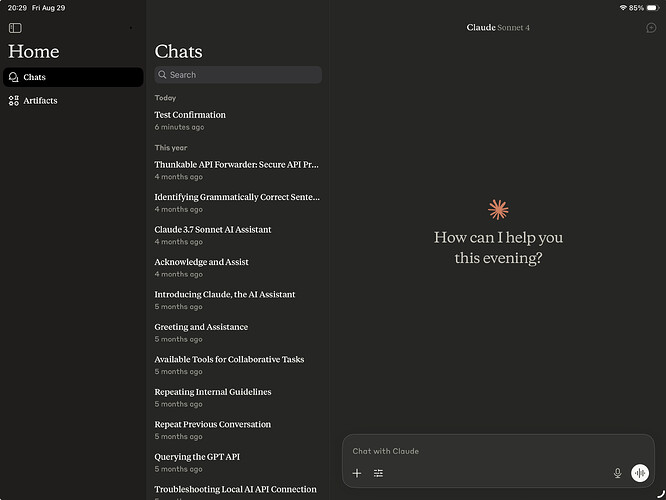666x500 pixels.
Task: Tap the Wi-Fi status icon
Action: click(x=623, y=8)
